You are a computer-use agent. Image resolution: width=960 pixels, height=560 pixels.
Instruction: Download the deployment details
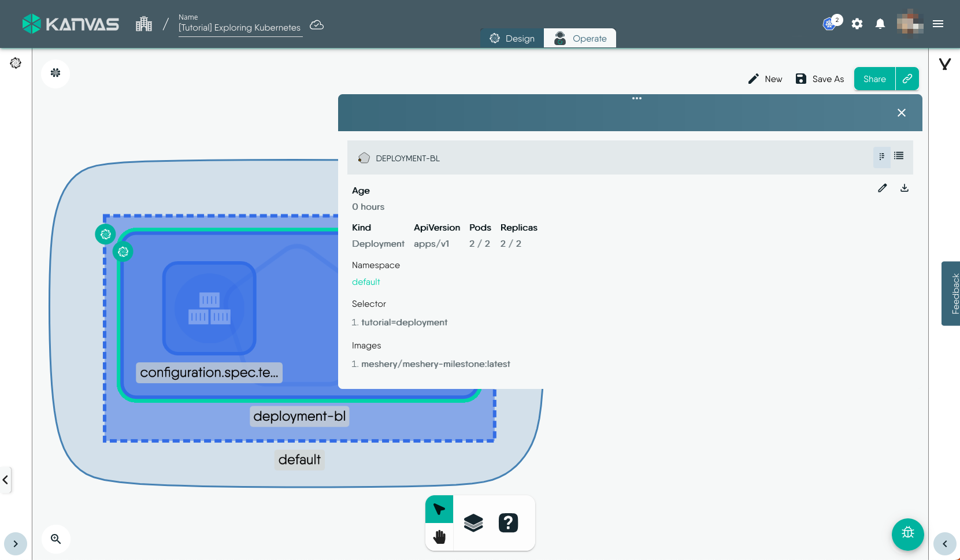tap(905, 188)
